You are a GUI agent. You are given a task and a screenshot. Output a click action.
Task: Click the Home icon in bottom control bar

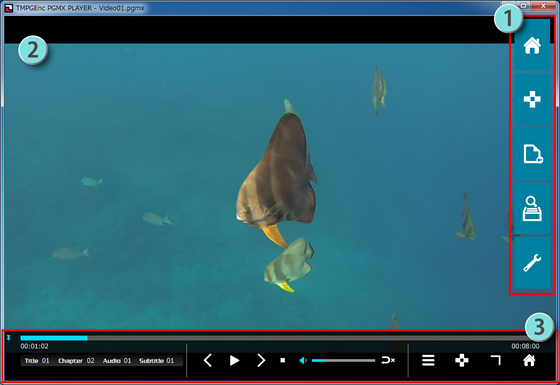pyautogui.click(x=529, y=360)
